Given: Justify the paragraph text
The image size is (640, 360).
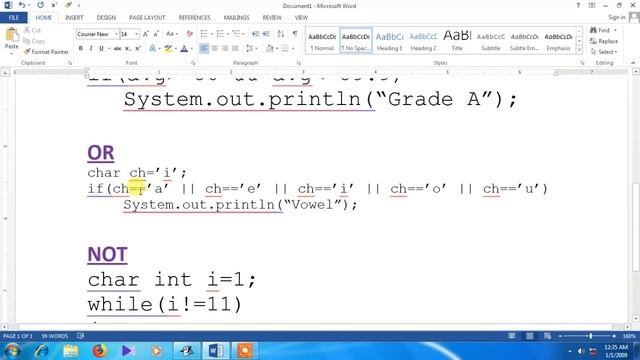Looking at the screenshot, I should [235, 49].
